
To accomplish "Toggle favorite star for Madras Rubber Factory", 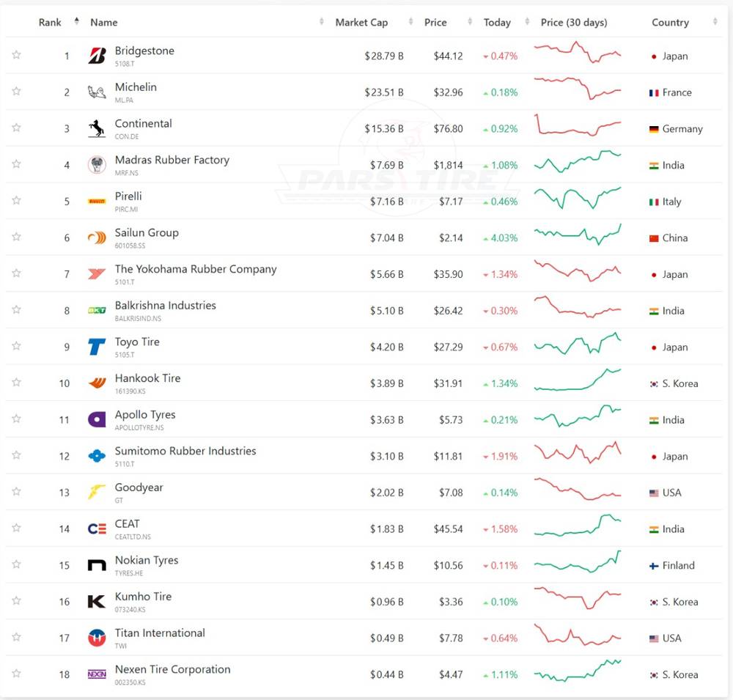I will 16,164.
